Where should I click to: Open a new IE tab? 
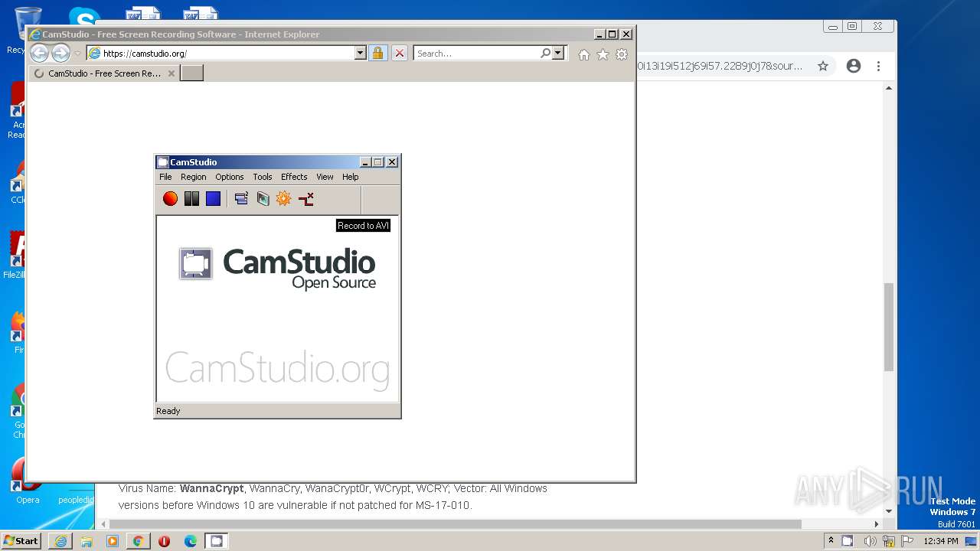[x=191, y=73]
